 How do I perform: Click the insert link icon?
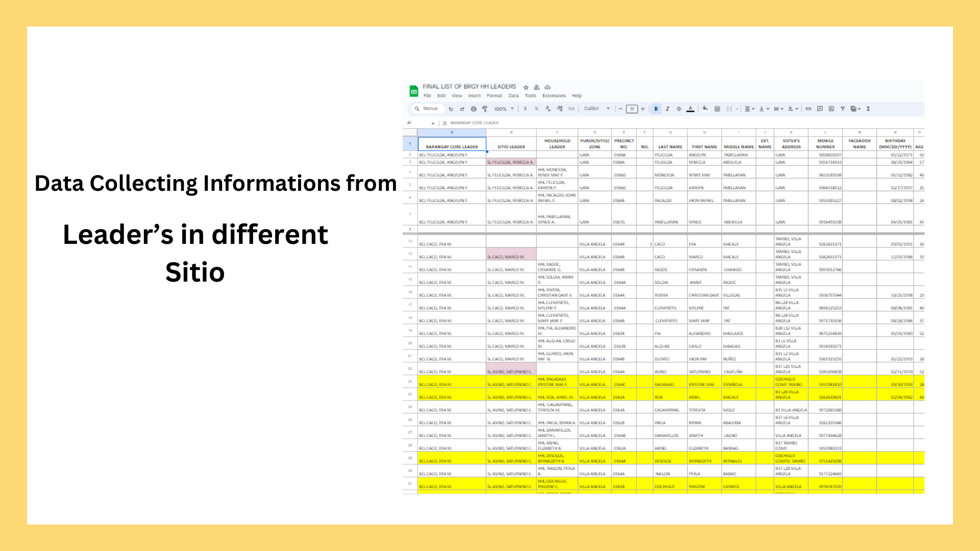pos(808,109)
